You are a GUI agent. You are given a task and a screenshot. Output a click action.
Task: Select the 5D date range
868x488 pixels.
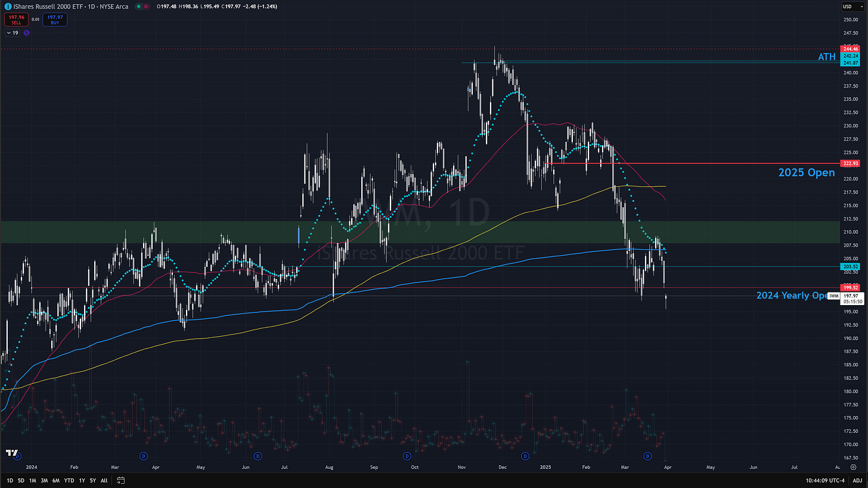[x=21, y=480]
